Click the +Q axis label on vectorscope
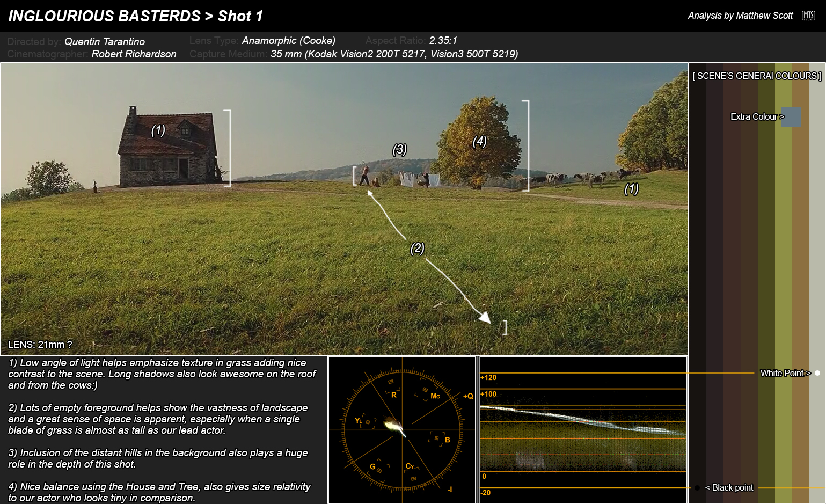This screenshot has height=504, width=826. (468, 396)
